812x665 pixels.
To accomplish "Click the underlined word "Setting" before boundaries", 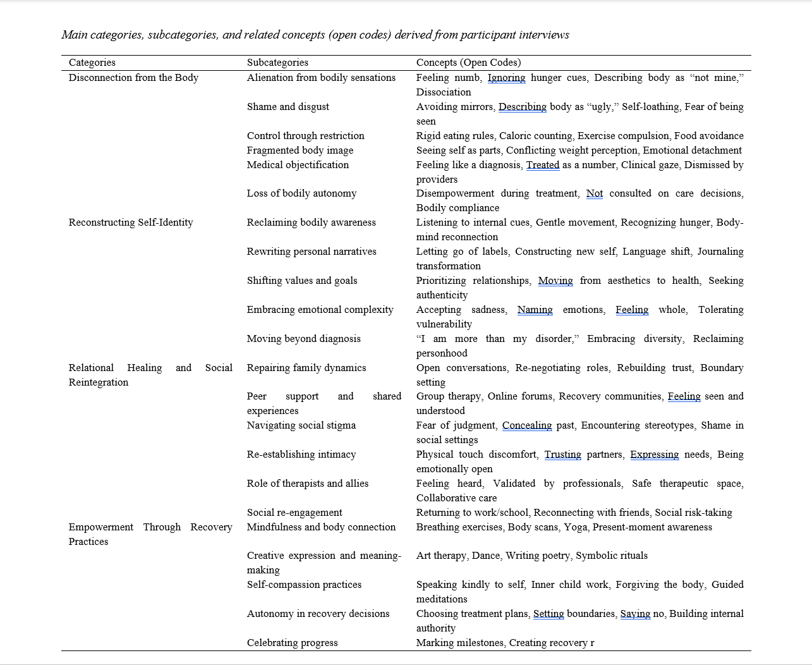I will 548,614.
